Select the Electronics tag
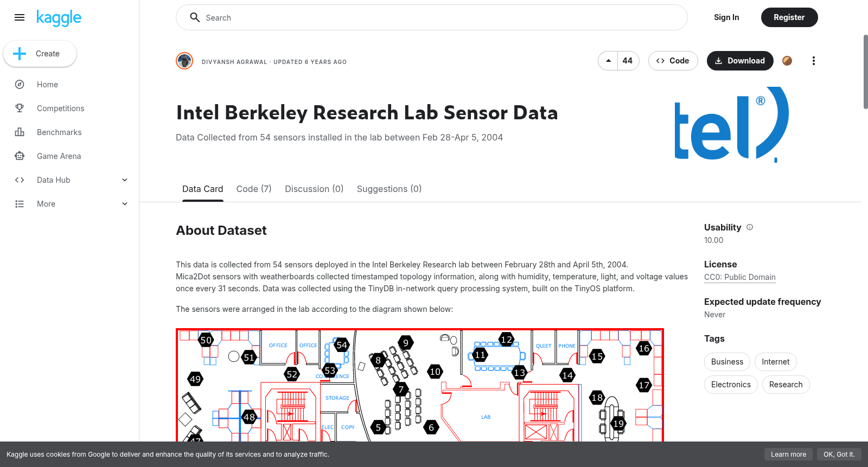The height and width of the screenshot is (467, 868). tap(731, 385)
